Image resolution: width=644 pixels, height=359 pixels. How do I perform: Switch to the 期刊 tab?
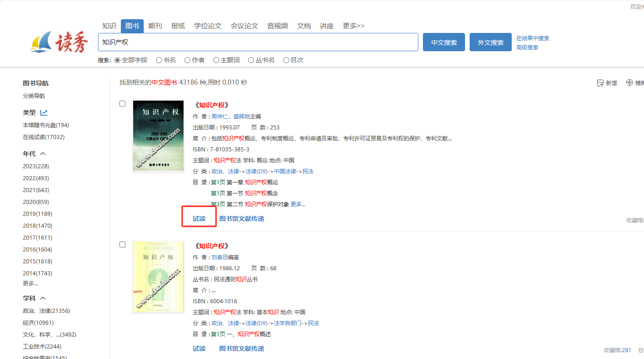tap(155, 26)
